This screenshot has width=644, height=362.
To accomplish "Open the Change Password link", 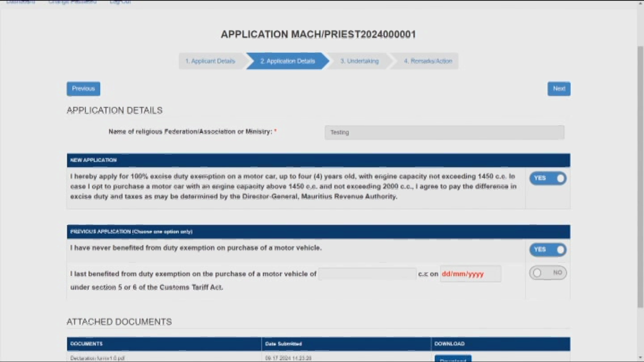I will 72,3.
